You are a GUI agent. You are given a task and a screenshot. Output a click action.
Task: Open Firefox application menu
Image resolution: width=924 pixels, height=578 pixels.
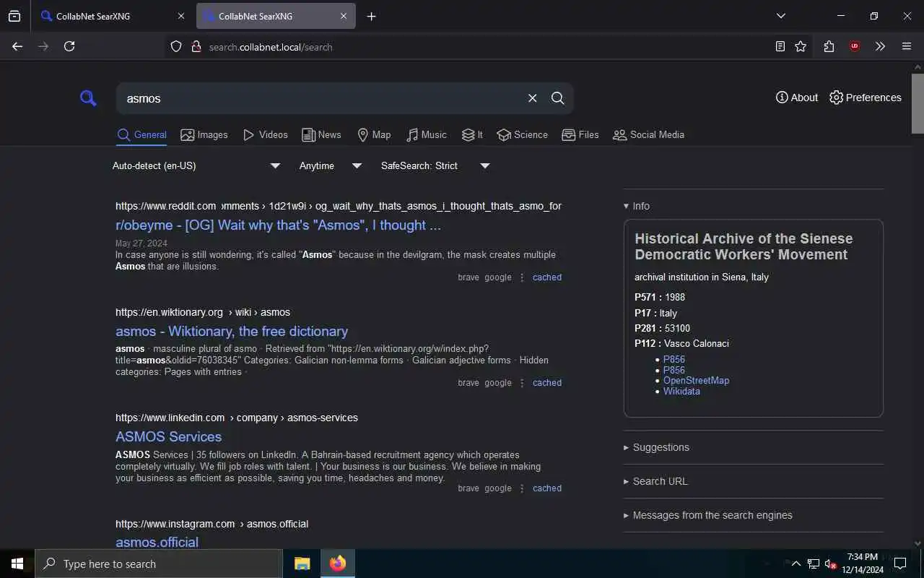(907, 46)
